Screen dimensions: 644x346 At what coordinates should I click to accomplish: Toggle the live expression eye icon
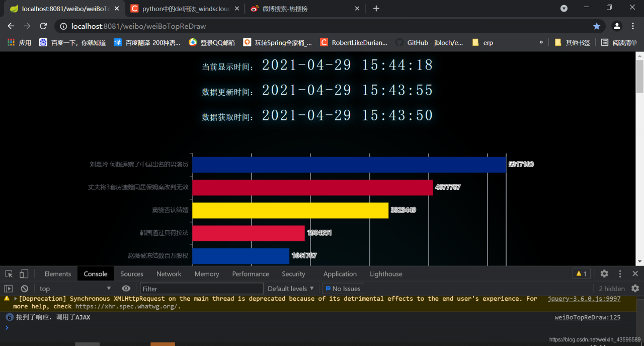(126, 289)
